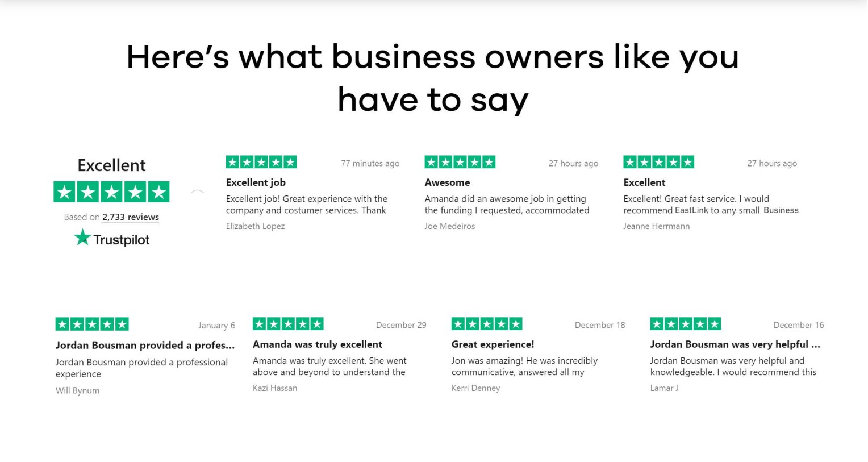Image resolution: width=868 pixels, height=462 pixels.
Task: Click the star rating on Kazi Hassan's review
Action: coord(288,324)
